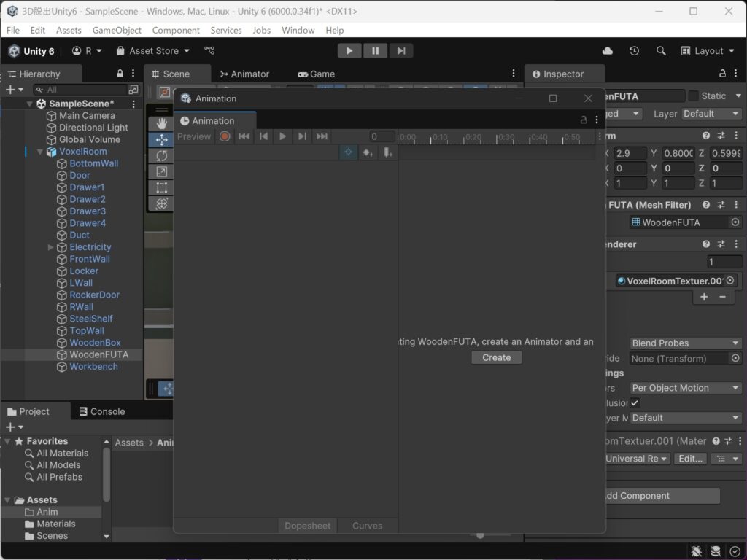
Task: Select the Workbench object in Hierarchy
Action: (93, 367)
